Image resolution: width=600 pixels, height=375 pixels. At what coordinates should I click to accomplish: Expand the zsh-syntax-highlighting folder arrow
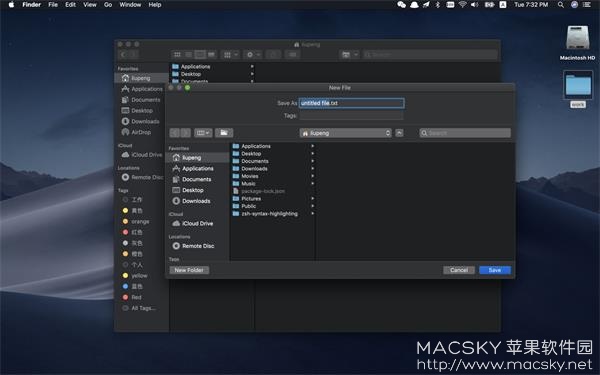click(x=313, y=214)
